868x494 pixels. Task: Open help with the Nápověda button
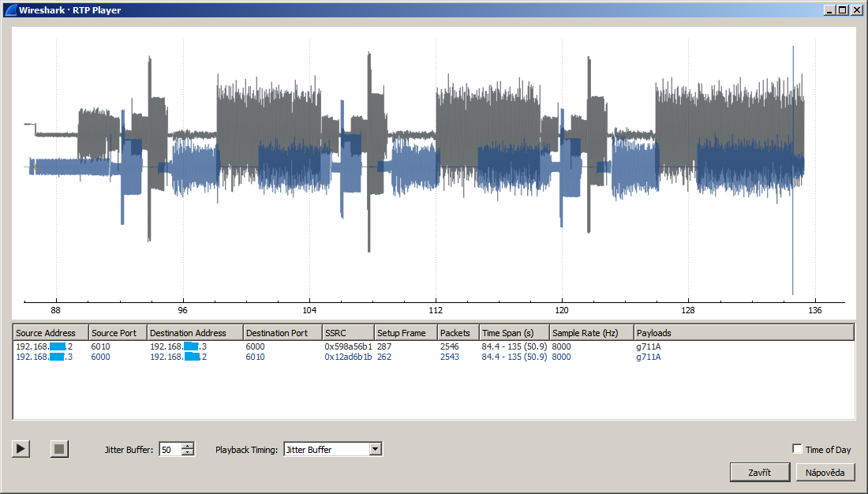point(825,473)
